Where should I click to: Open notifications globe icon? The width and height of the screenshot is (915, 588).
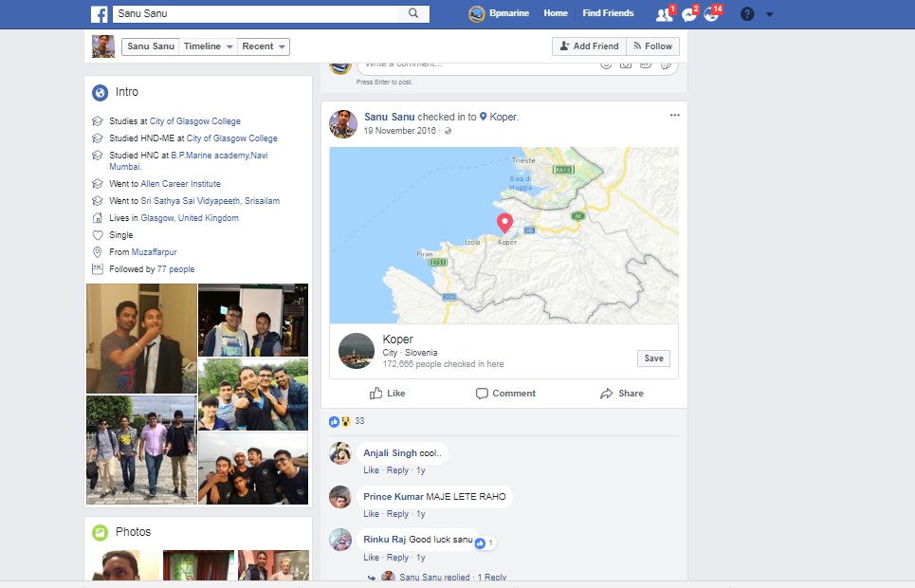711,14
